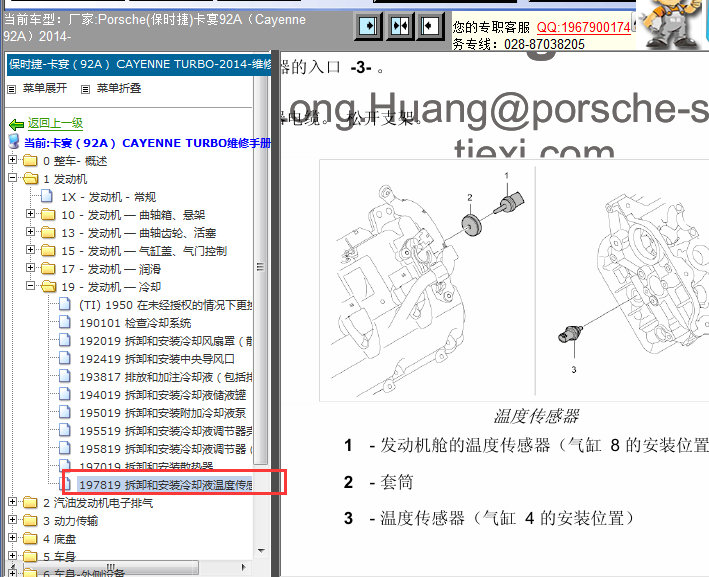The width and height of the screenshot is (709, 577).
Task: Click the page icon of 195019 附加冷却液泵
Action: [65, 412]
